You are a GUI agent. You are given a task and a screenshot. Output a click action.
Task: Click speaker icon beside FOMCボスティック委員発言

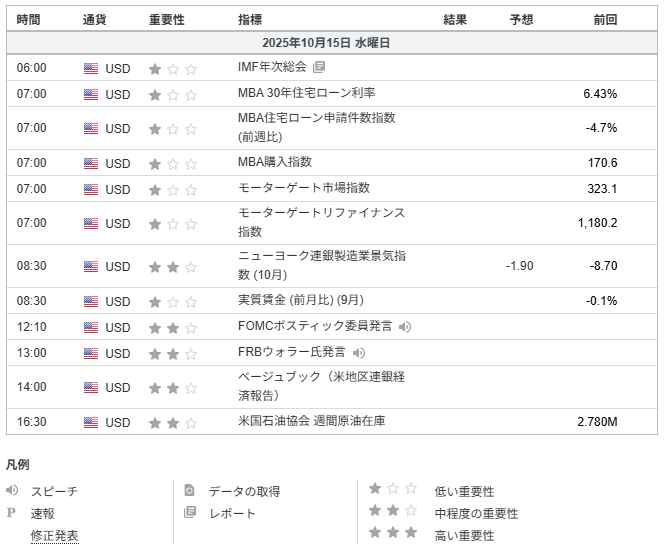(405, 327)
